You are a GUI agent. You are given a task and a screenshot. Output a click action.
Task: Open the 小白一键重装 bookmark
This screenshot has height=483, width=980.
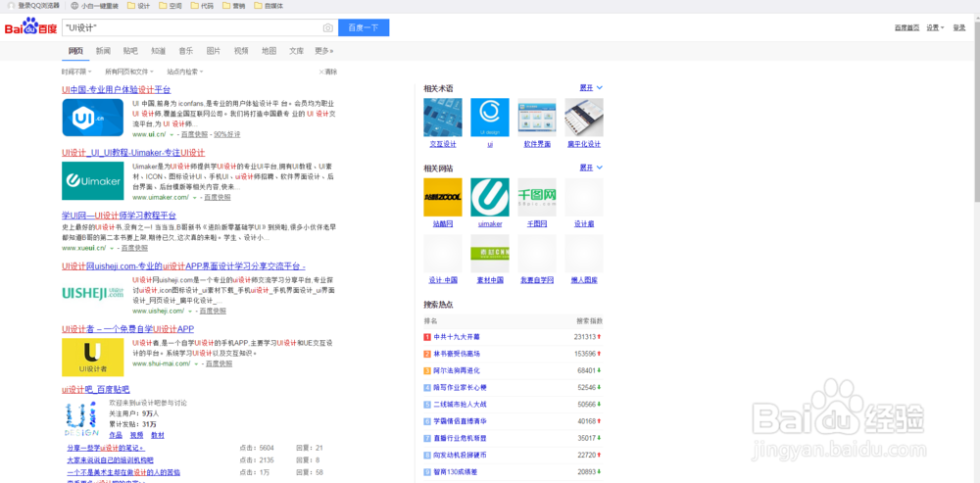point(94,6)
